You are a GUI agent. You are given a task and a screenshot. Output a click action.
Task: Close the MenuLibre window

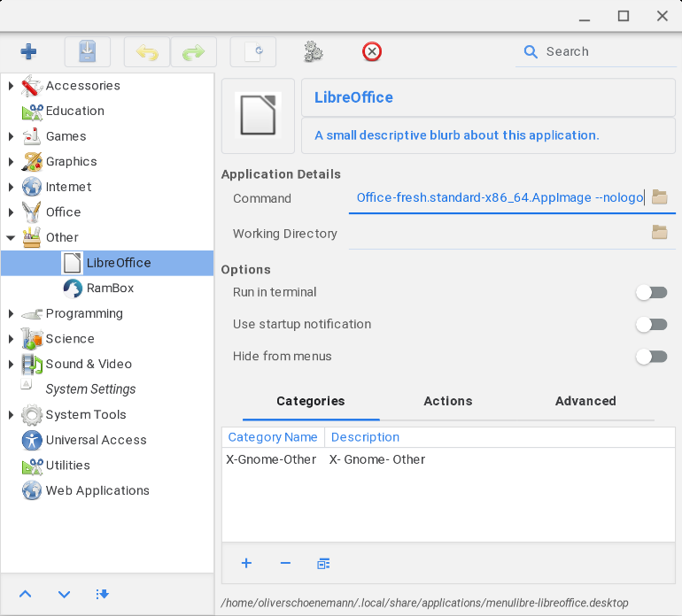pyautogui.click(x=662, y=17)
